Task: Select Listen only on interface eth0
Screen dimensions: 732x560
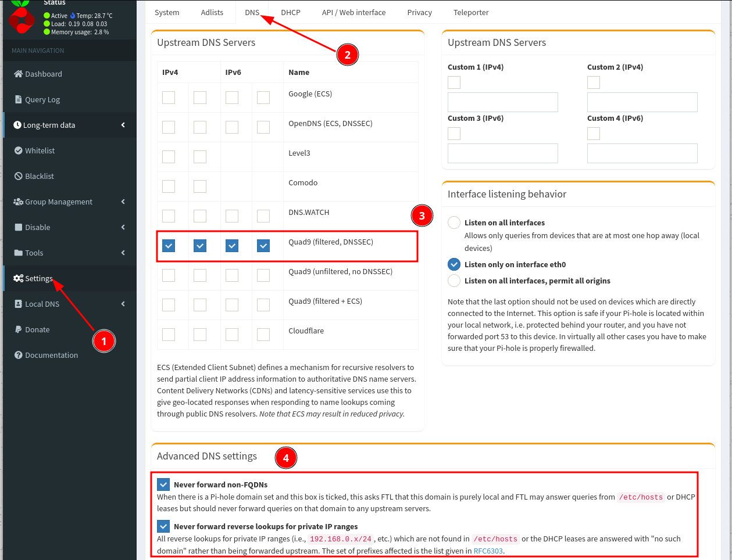Action: tap(454, 264)
